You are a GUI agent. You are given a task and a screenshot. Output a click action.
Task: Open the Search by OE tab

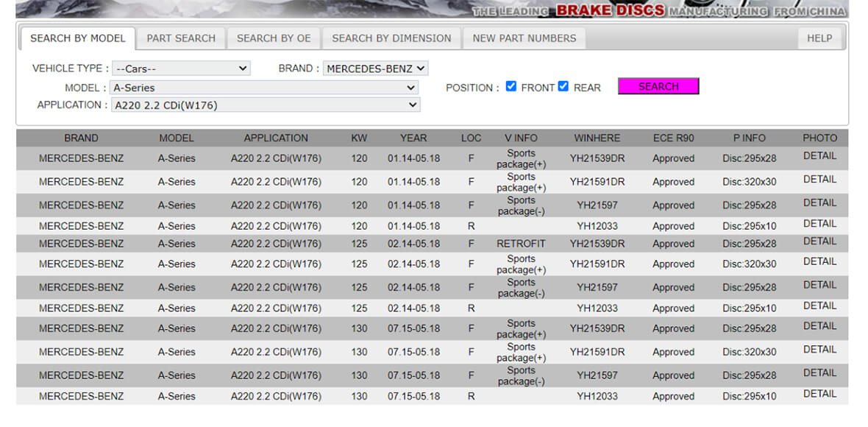tap(274, 38)
